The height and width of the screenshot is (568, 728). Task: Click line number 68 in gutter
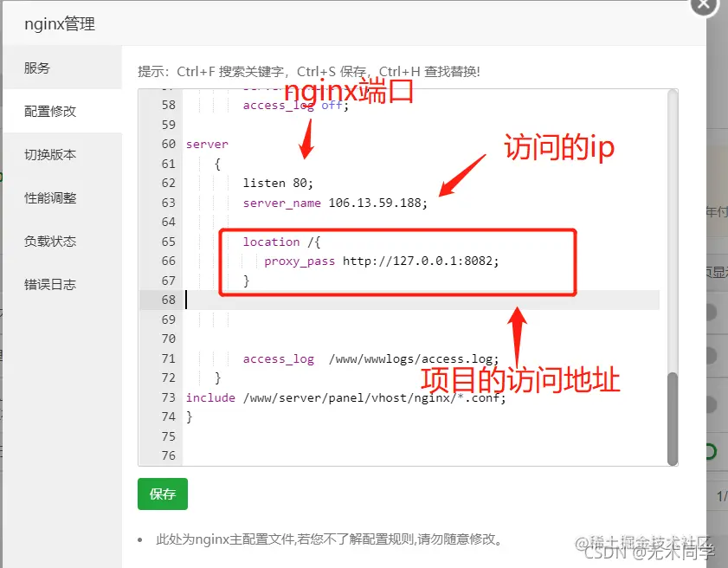click(169, 300)
